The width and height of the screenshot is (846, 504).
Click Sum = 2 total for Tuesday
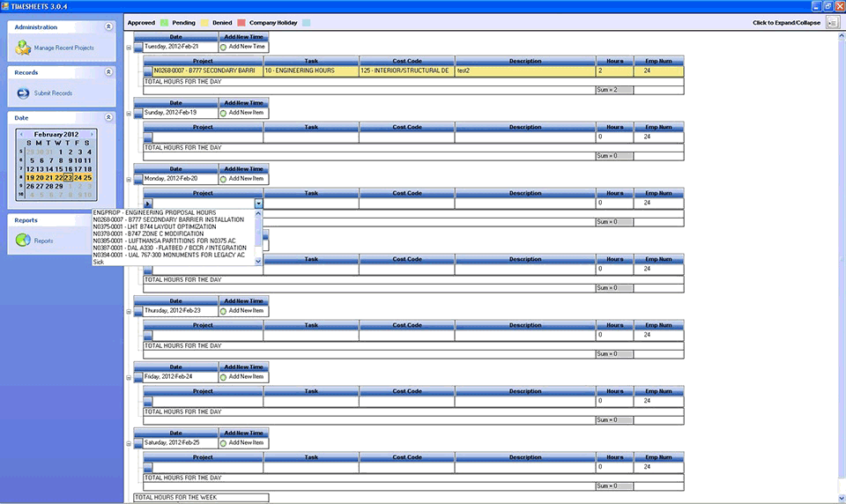[x=614, y=90]
